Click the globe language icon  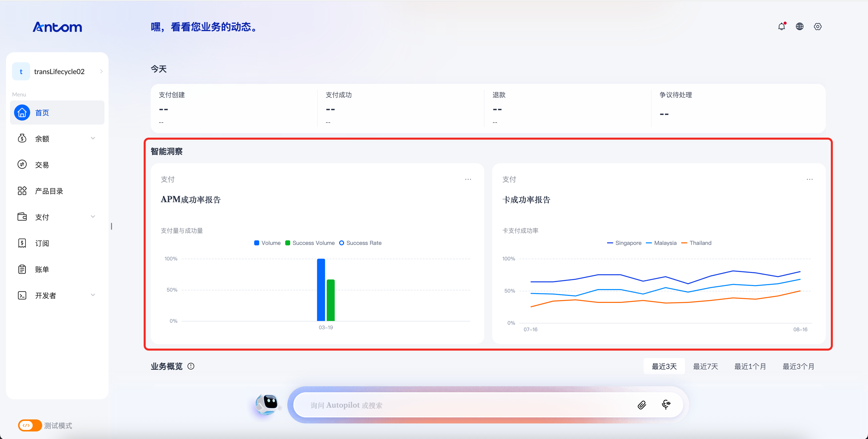[800, 26]
